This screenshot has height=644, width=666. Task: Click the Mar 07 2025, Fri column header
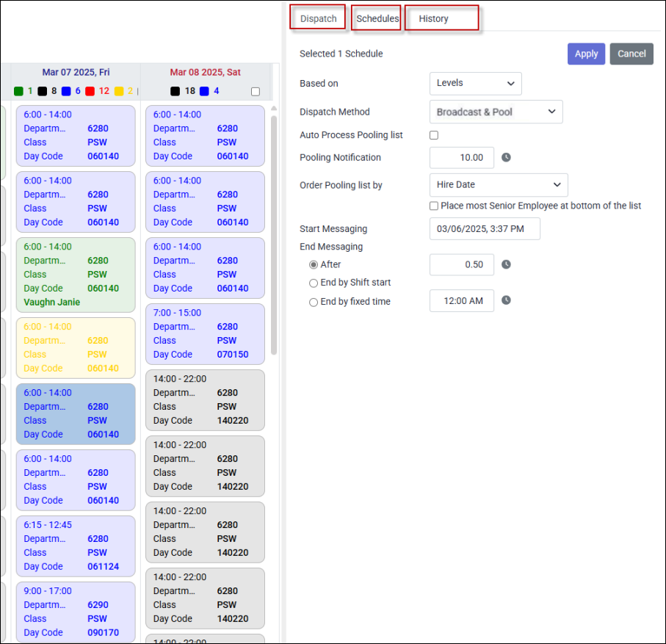point(76,72)
